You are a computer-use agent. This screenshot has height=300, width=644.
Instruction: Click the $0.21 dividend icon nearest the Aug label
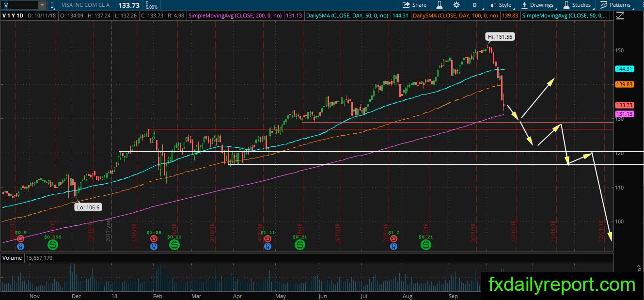[426, 245]
